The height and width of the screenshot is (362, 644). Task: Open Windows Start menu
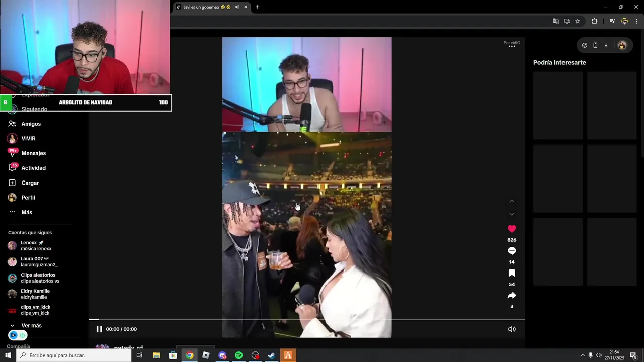8,355
